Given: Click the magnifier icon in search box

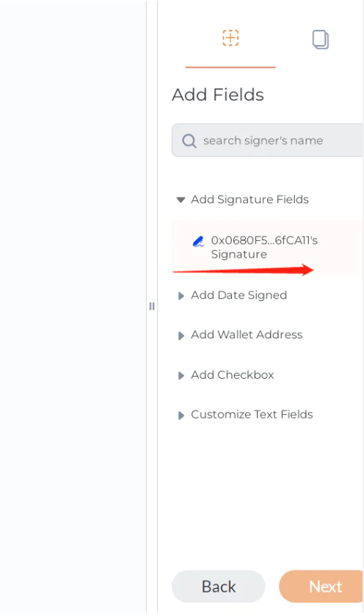Looking at the screenshot, I should pyautogui.click(x=189, y=141).
